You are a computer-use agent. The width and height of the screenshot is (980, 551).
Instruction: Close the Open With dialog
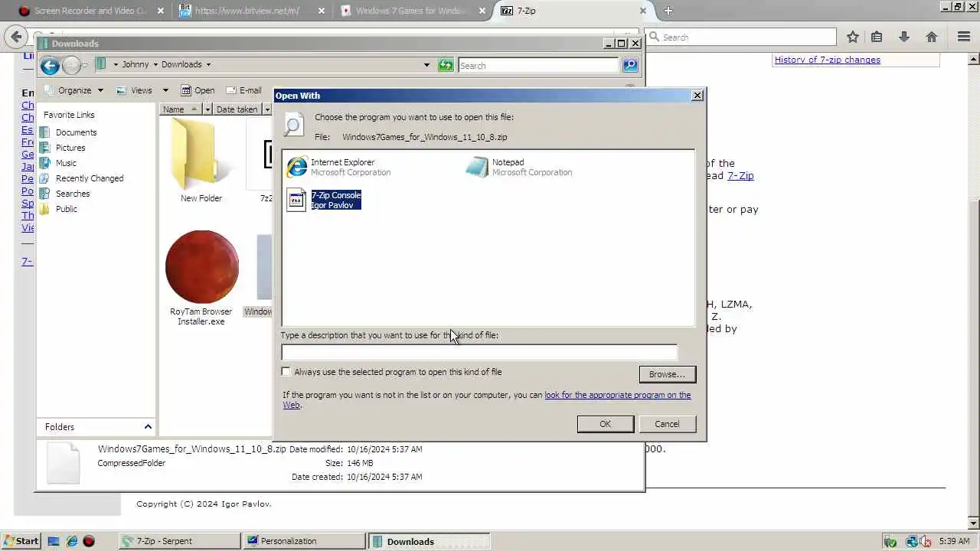pyautogui.click(x=697, y=96)
